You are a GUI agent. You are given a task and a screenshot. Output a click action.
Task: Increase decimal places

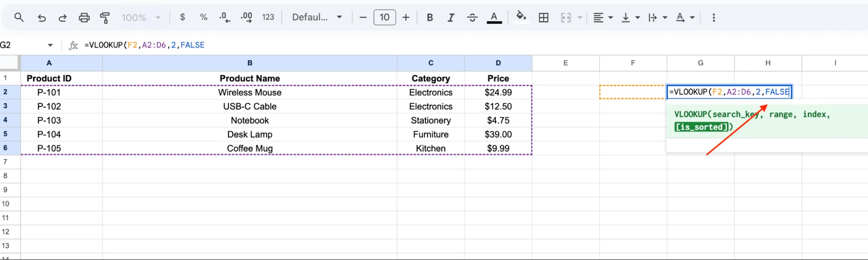click(247, 17)
